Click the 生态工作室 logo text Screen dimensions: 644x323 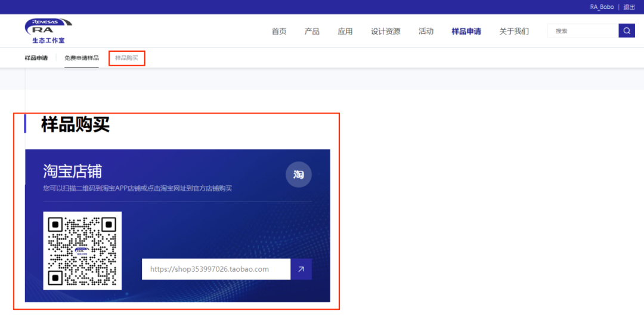click(48, 41)
